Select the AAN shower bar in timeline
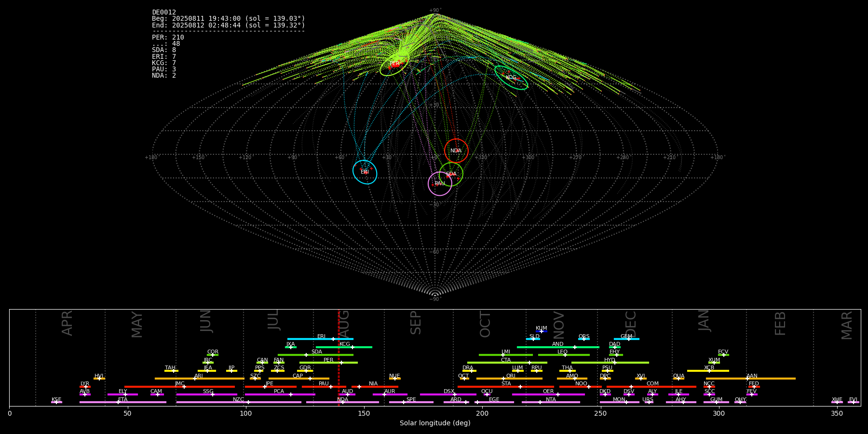 [x=751, y=379]
